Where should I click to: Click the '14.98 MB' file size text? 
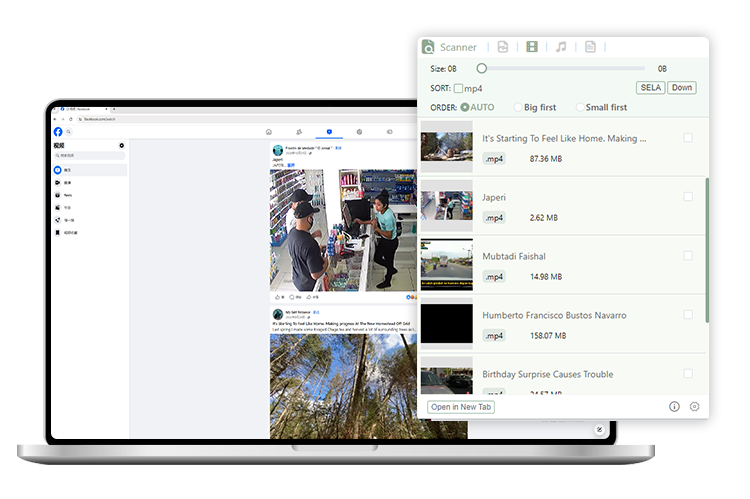click(x=546, y=277)
